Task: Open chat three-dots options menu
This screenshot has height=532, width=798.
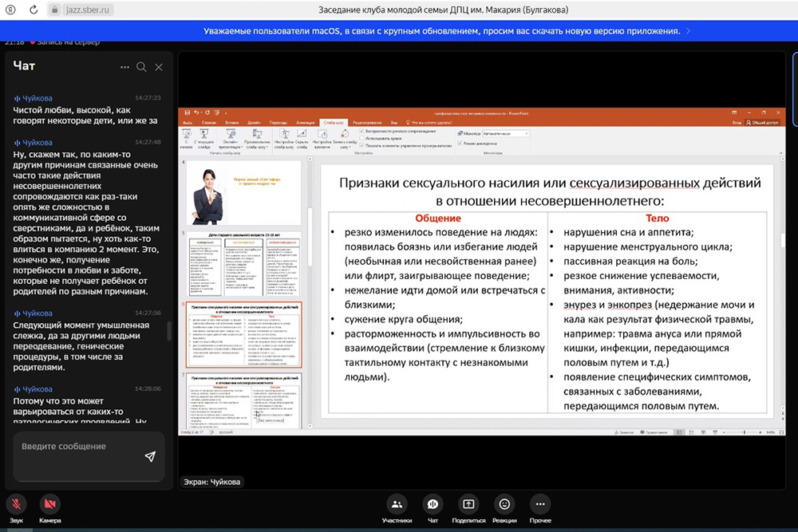Action: click(x=124, y=67)
